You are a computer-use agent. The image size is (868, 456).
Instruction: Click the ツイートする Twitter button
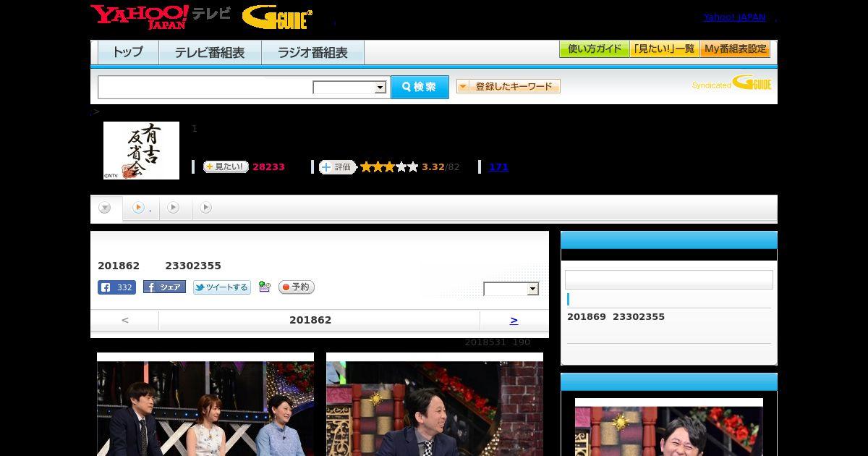coord(221,287)
